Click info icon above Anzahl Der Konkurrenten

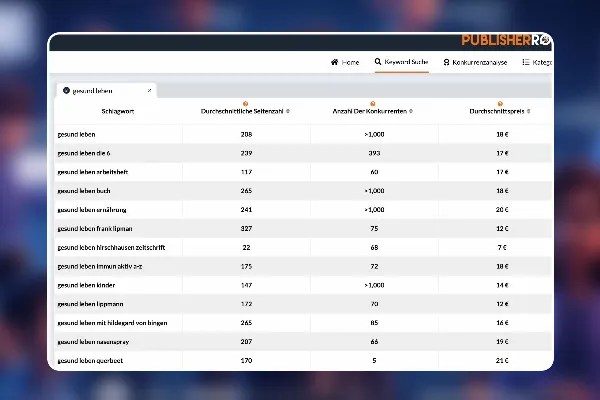(373, 104)
